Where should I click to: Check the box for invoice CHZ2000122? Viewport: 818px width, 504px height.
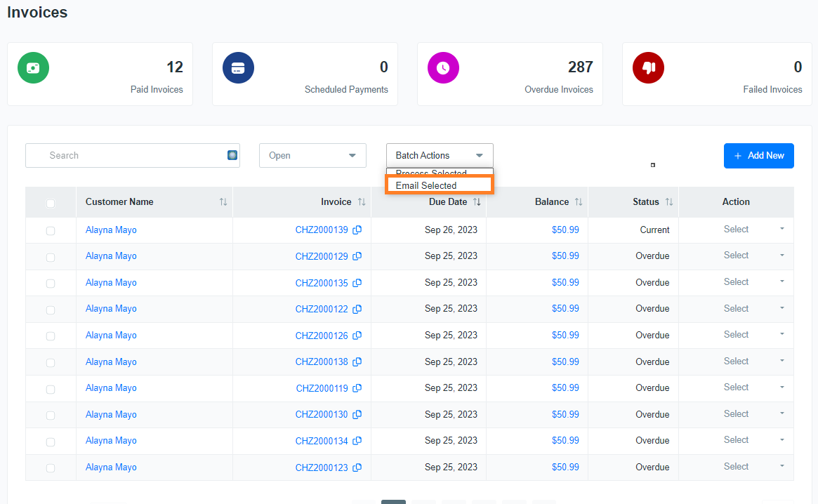tap(51, 310)
